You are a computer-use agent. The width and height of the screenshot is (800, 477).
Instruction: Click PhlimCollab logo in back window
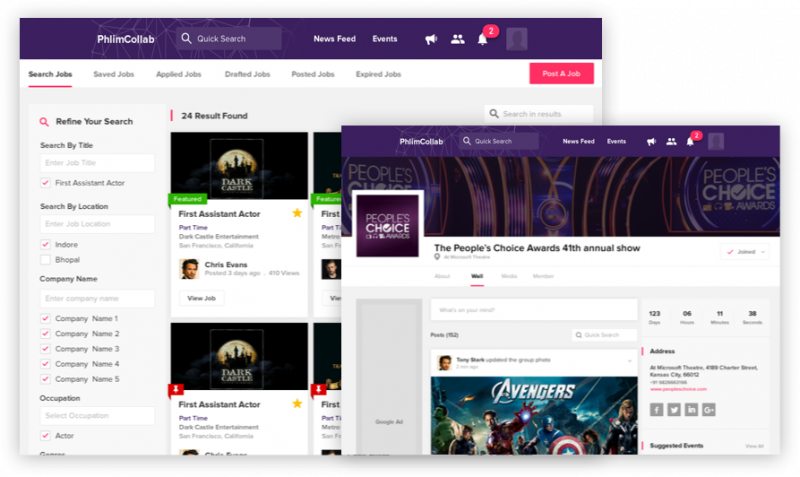pos(126,39)
